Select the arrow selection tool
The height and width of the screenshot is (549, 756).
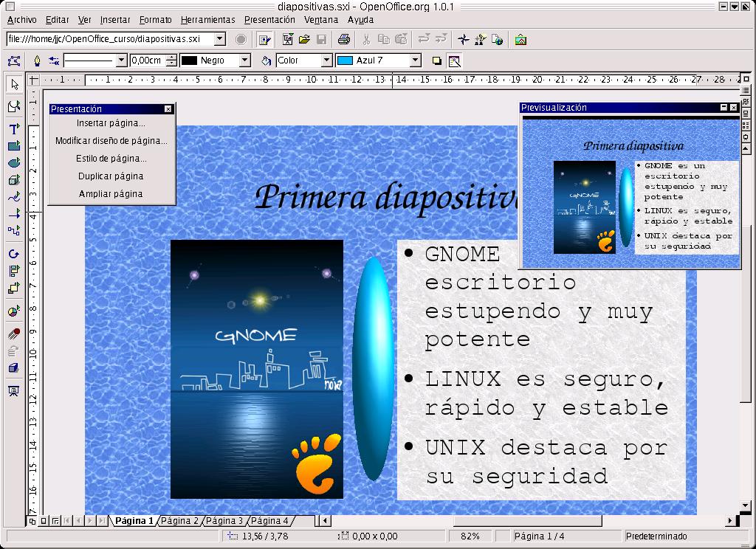(x=13, y=84)
